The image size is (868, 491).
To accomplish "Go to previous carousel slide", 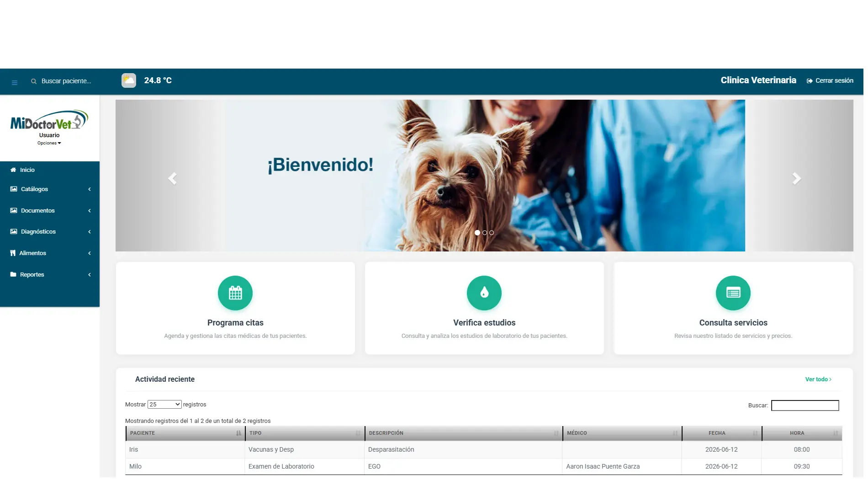I will point(172,178).
